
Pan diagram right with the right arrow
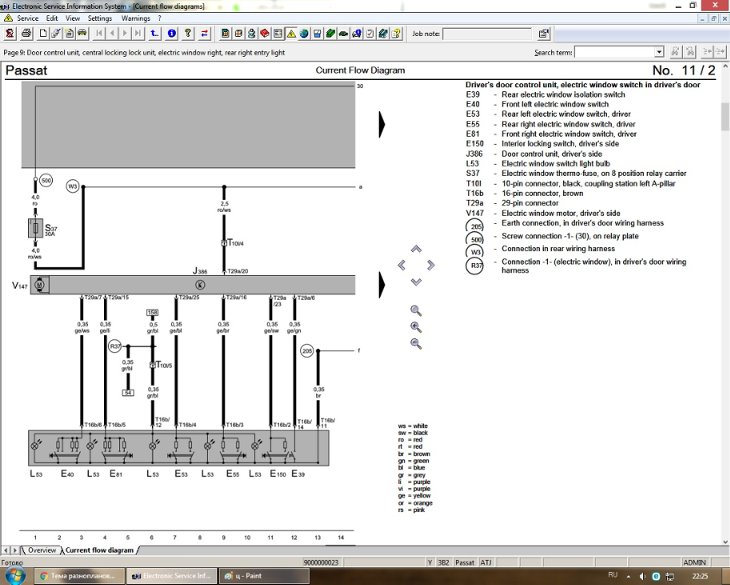(431, 265)
